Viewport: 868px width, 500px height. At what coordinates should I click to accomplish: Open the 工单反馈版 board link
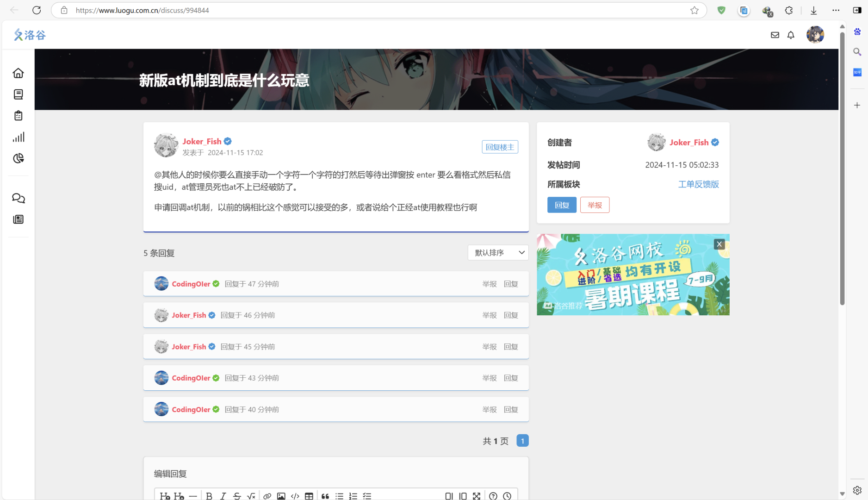pos(698,184)
